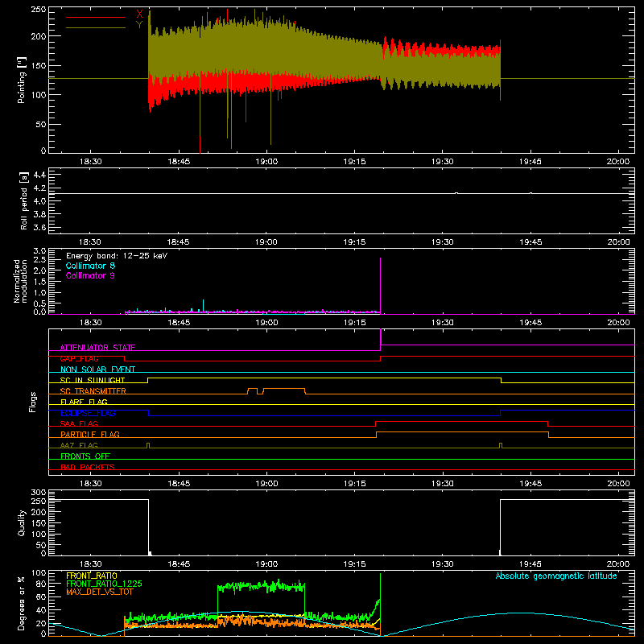
Task: Select the ATTENUATOR_STATE flag label
Action: [97, 348]
